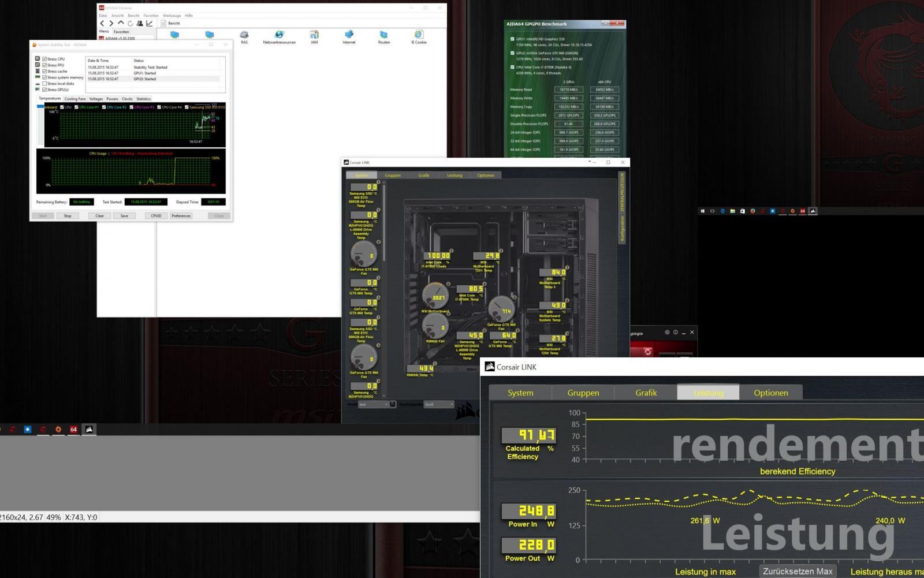Click Corsair LINK sail icon on magnified taskbar
This screenshot has width=924, height=578.
[x=89, y=430]
